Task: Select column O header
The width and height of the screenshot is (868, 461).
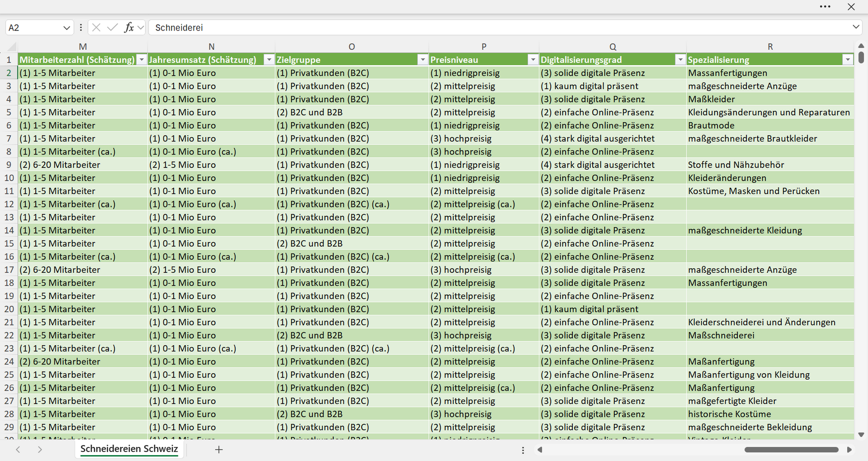Action: point(352,46)
